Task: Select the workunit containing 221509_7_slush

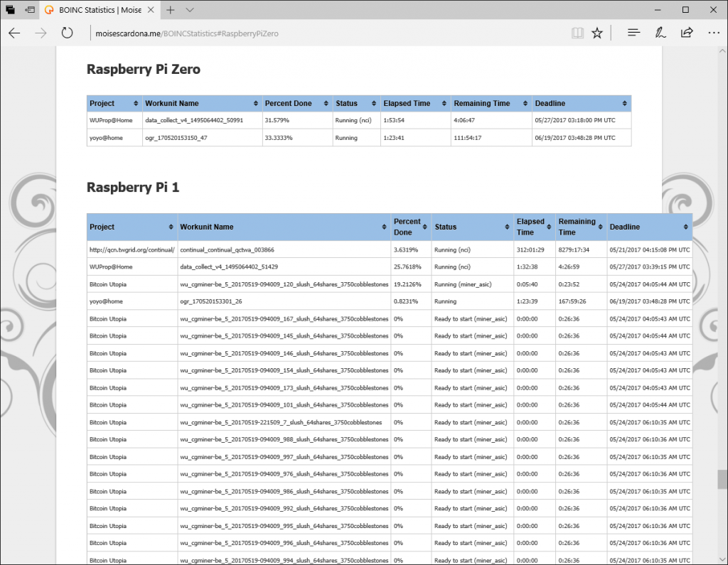Action: pos(281,422)
